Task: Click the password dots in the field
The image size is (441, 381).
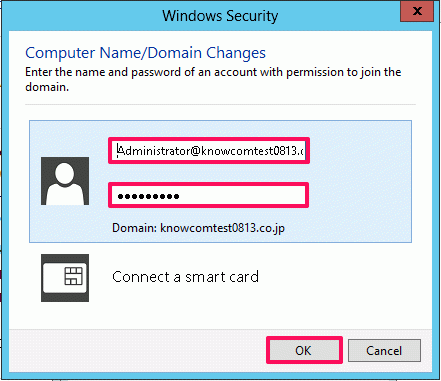Action: pyautogui.click(x=148, y=196)
